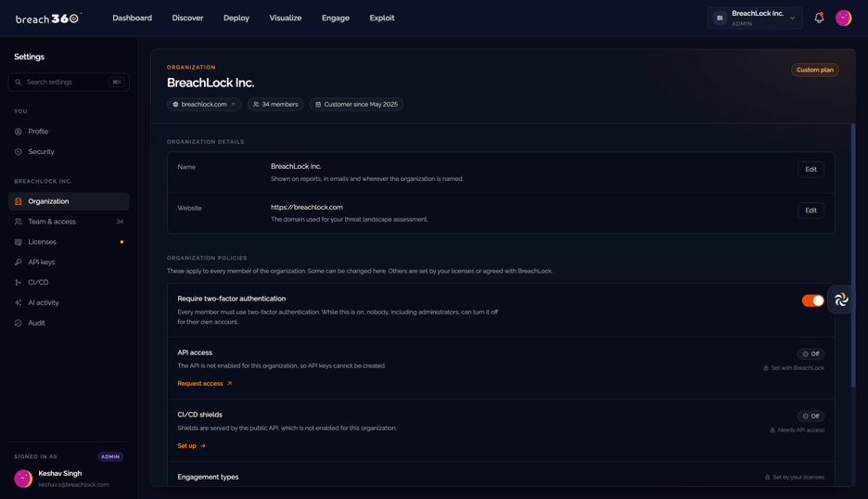The height and width of the screenshot is (499, 868).
Task: Open Audit settings
Action: tap(69, 323)
